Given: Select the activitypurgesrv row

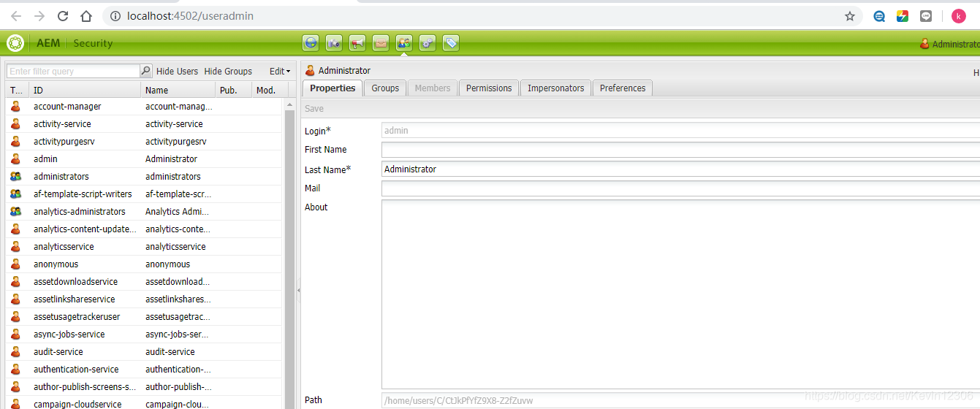Looking at the screenshot, I should [143, 142].
